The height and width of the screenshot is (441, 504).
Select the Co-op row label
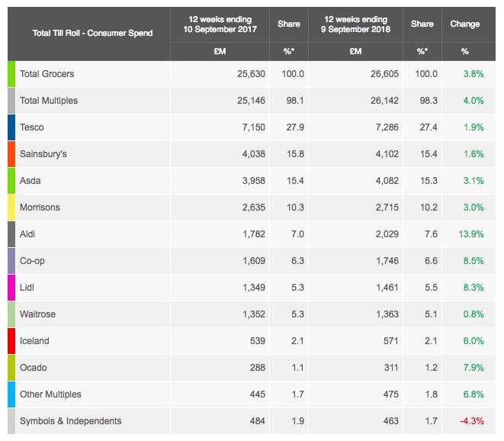point(32,261)
